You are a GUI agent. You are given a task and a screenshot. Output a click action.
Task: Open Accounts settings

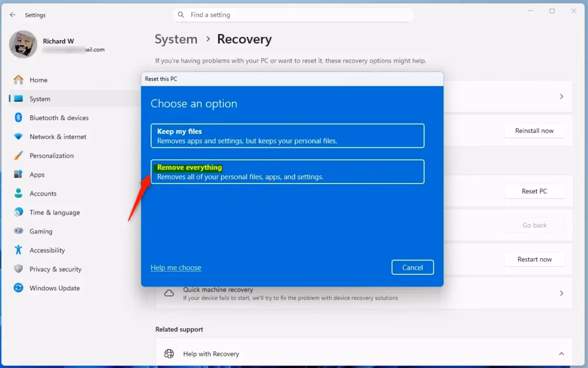(x=44, y=193)
